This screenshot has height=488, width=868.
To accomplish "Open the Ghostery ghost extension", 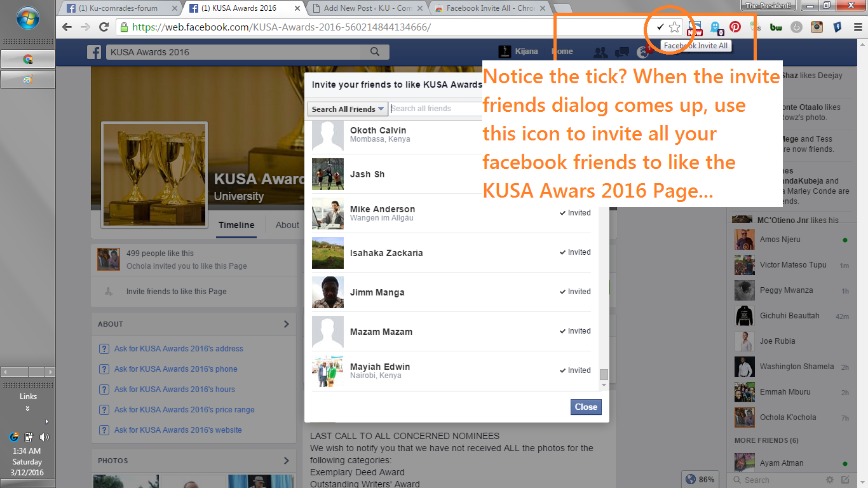I will coord(716,27).
